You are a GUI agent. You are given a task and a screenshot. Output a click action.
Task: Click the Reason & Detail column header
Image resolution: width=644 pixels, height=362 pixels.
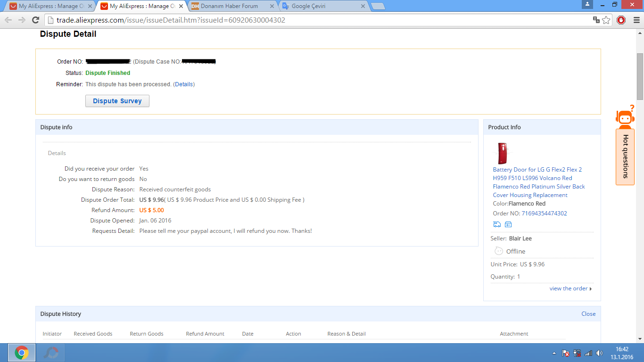click(347, 334)
